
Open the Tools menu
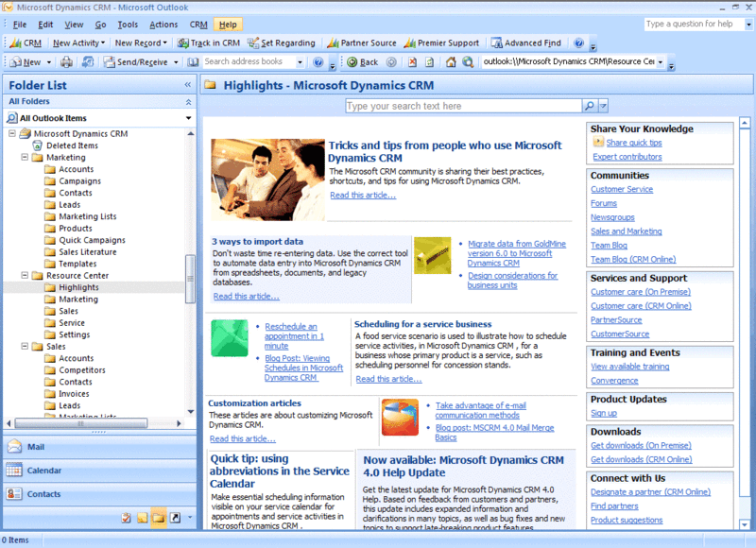coord(128,25)
